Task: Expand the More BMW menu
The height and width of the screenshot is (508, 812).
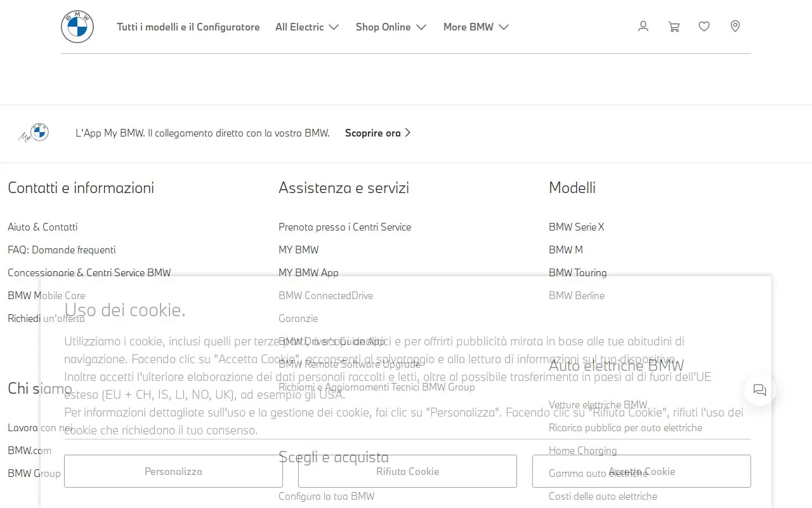Action: (476, 27)
